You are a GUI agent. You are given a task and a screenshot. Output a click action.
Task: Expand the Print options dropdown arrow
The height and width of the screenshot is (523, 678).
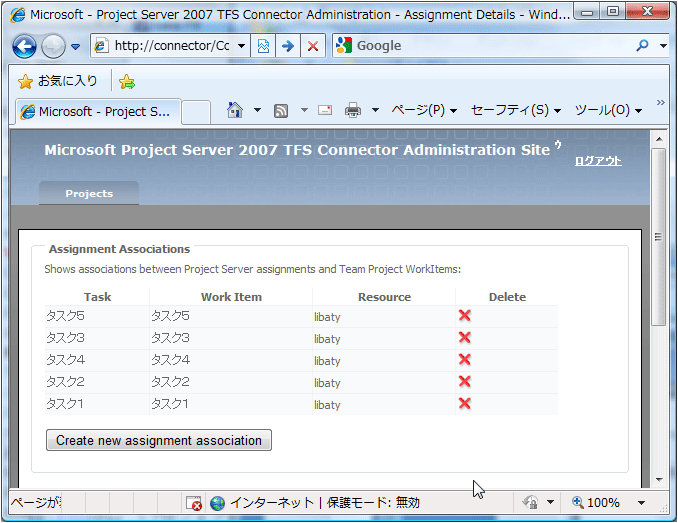coord(375,110)
